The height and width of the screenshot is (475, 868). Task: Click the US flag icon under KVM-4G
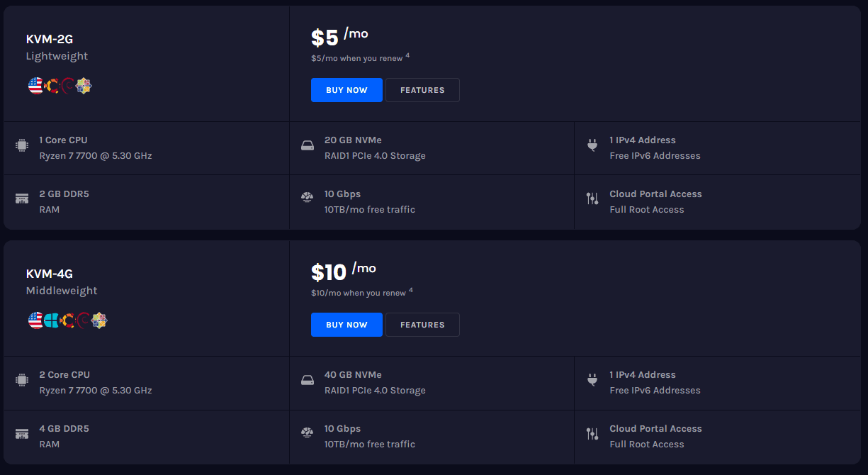[x=35, y=321]
